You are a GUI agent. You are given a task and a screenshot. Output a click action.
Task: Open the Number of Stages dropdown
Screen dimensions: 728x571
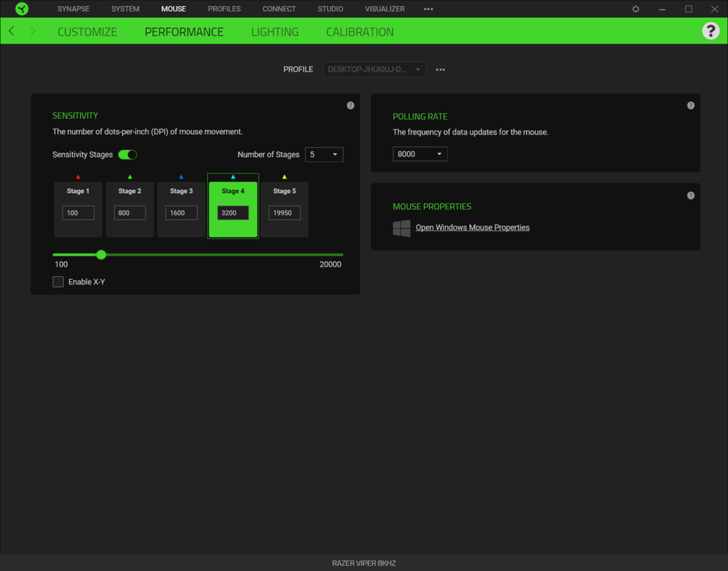pyautogui.click(x=323, y=154)
